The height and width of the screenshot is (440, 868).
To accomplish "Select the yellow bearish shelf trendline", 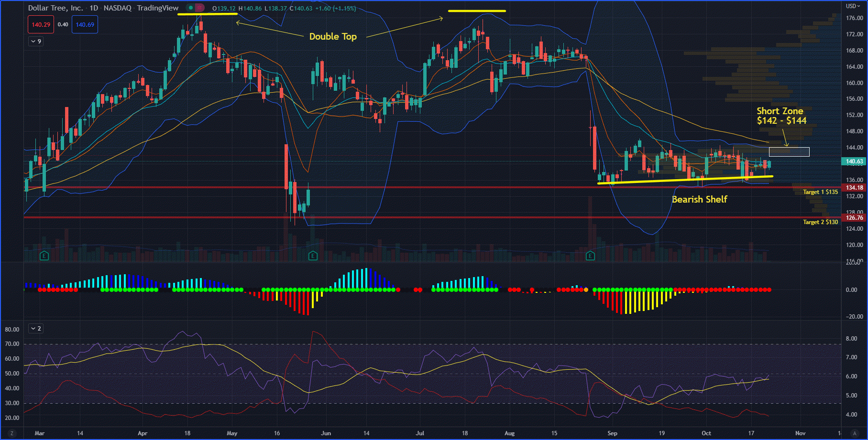I will click(685, 180).
